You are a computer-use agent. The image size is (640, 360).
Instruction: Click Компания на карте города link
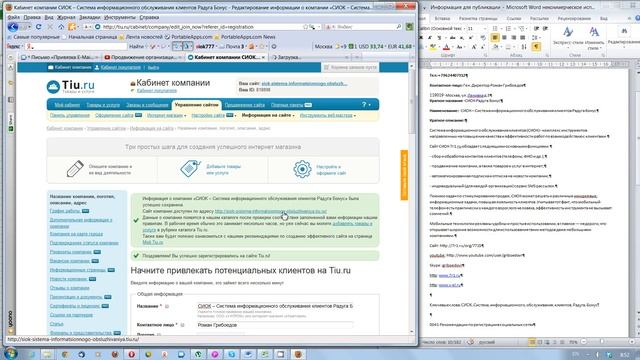tap(76, 234)
